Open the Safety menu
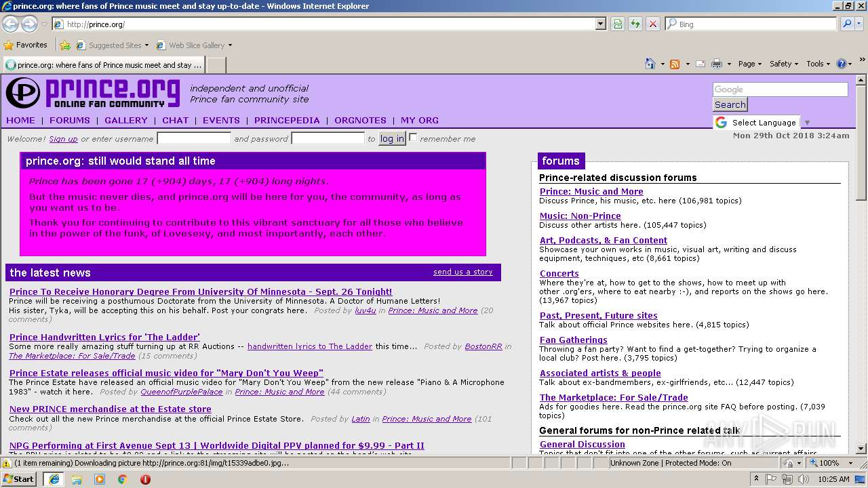This screenshot has height=488, width=868. tap(784, 64)
